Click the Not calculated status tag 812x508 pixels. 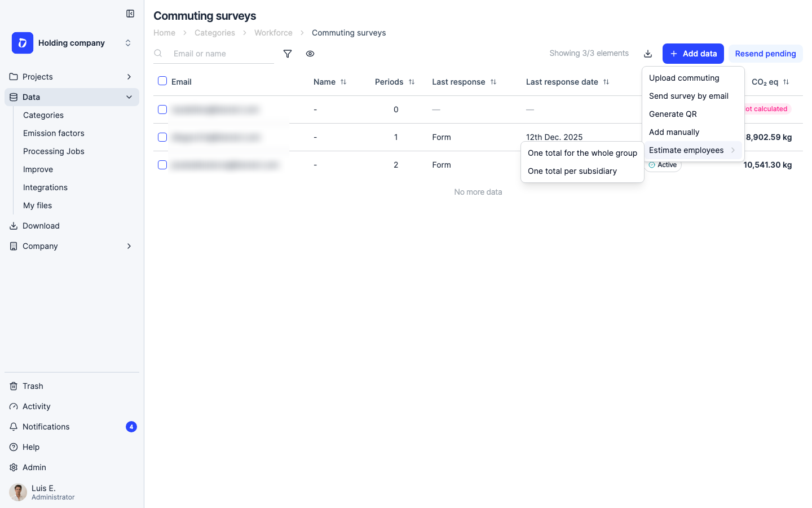click(x=767, y=109)
